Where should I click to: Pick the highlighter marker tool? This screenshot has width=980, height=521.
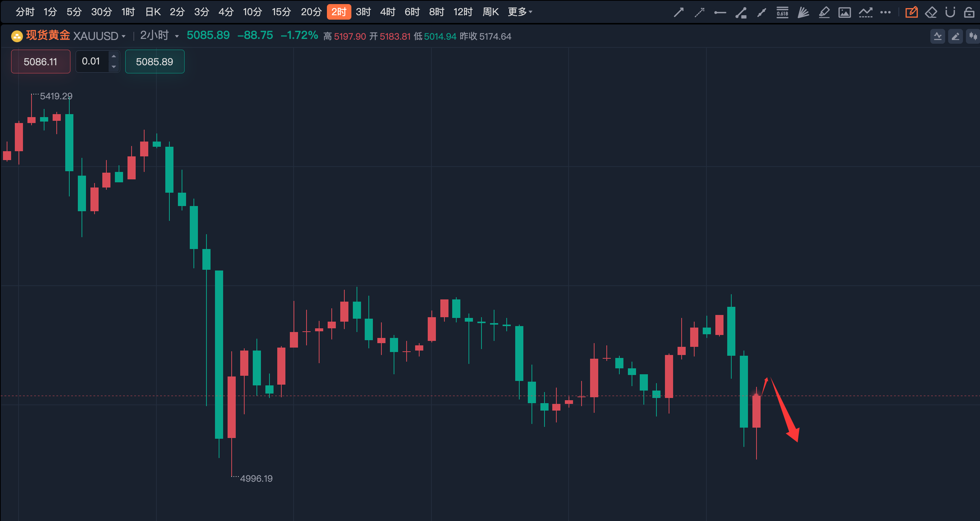(x=824, y=13)
